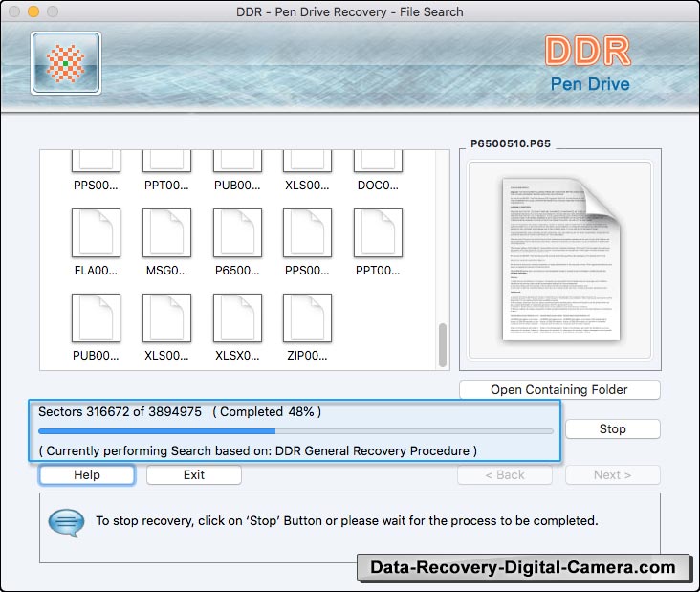Select the MSG0... file icon
700x592 pixels.
click(x=166, y=232)
